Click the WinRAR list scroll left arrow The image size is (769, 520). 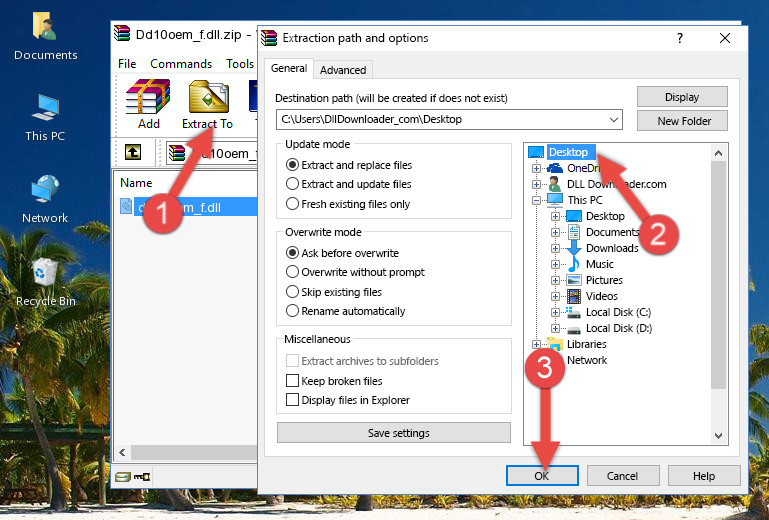[123, 452]
